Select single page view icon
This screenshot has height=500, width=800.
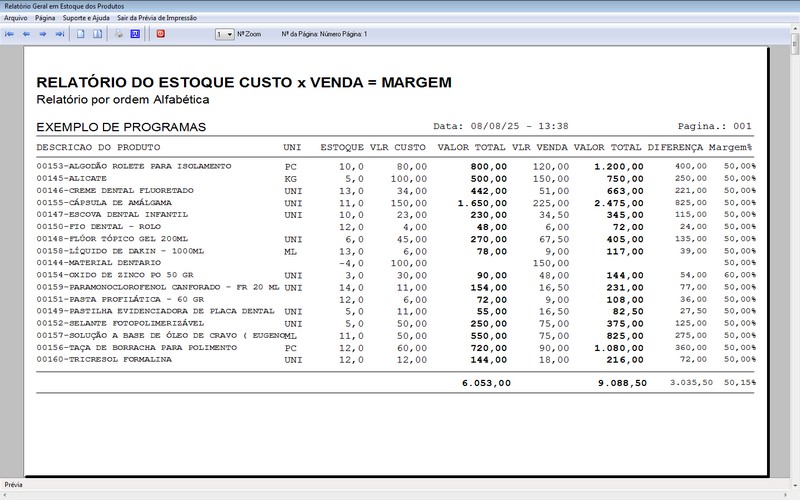[x=81, y=34]
